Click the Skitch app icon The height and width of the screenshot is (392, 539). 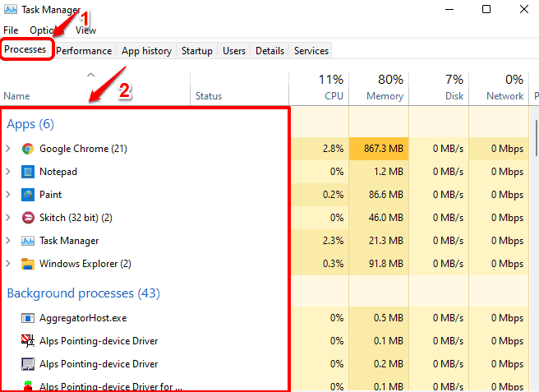coord(28,218)
